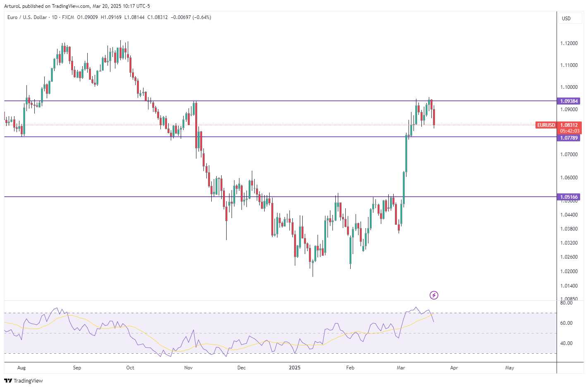Click the 1.07789 horizontal line label
Viewport: 588px width, 388px height.
click(x=569, y=138)
